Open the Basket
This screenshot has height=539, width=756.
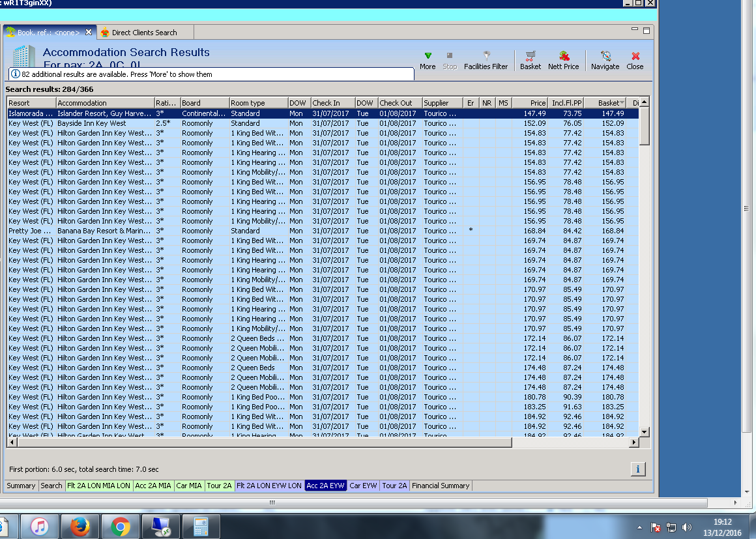(531, 61)
